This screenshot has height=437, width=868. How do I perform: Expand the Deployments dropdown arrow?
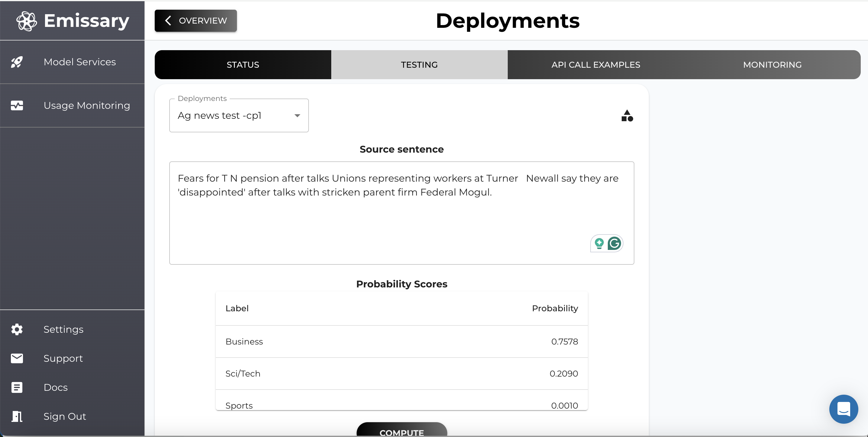[x=297, y=115]
